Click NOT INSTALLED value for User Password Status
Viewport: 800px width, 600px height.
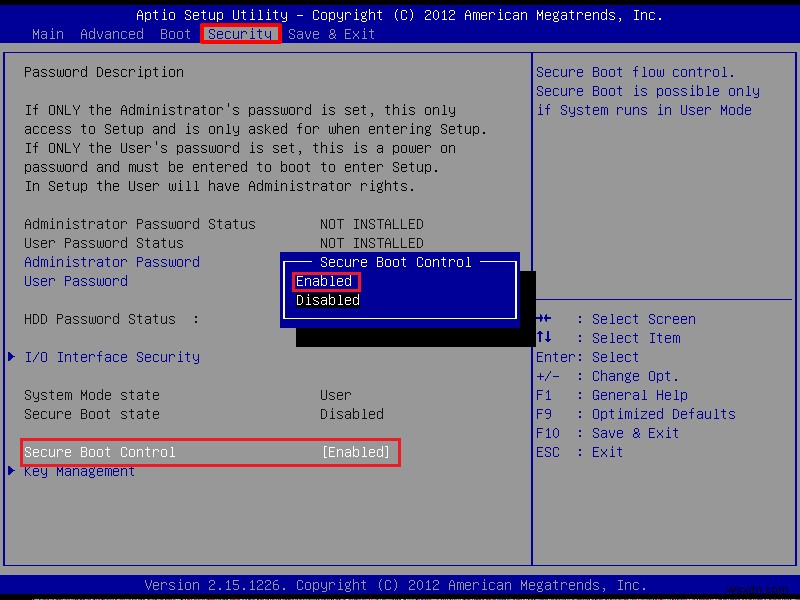click(x=371, y=243)
